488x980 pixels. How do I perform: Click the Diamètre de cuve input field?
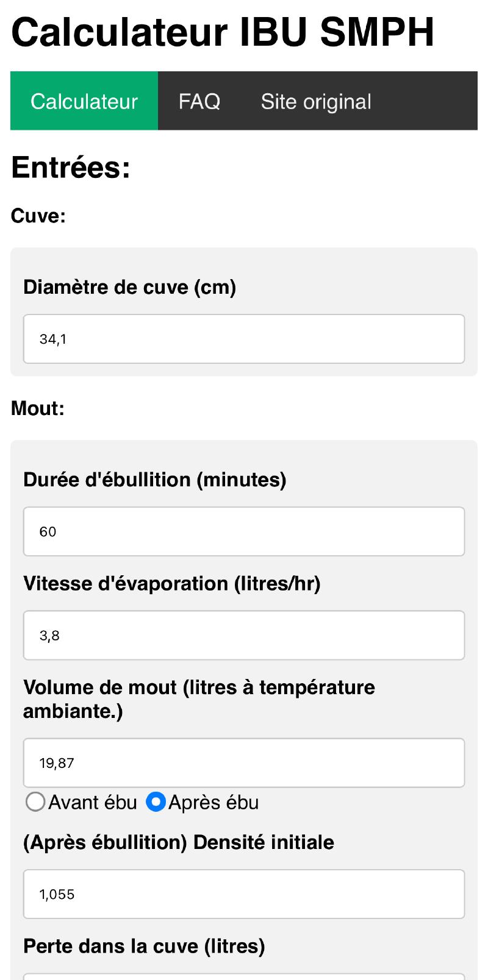coord(244,339)
